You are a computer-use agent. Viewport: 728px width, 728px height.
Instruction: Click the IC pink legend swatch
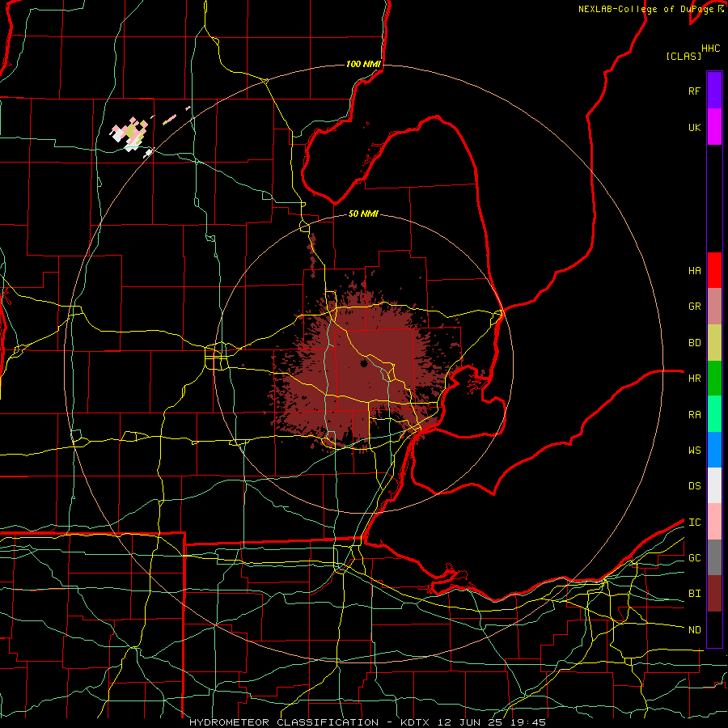tap(714, 522)
